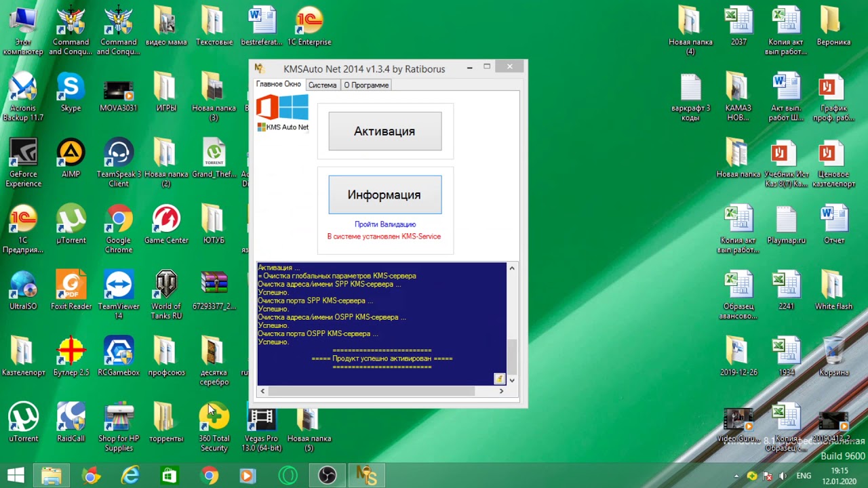Open the Пройти Валидацию link

click(384, 224)
